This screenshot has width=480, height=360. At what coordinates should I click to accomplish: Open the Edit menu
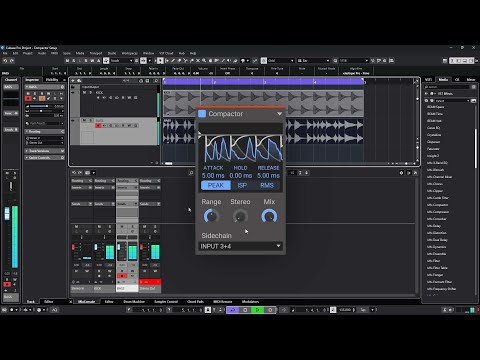click(x=15, y=53)
